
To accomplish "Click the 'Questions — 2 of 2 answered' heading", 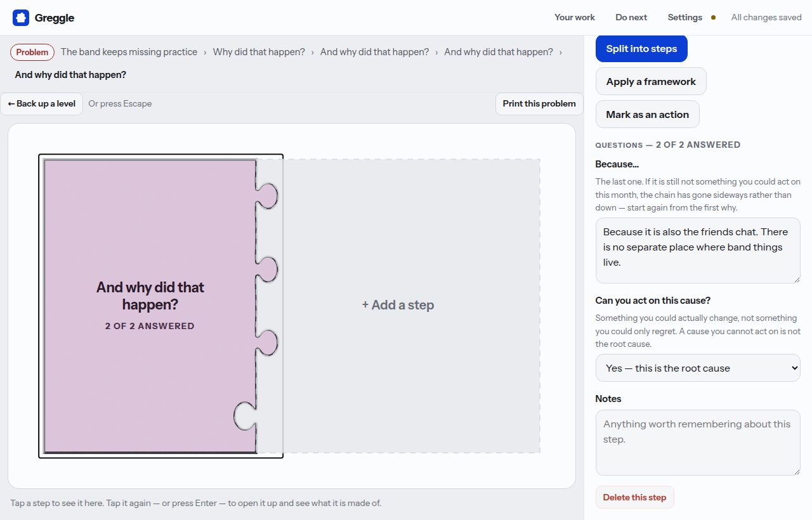I will coord(668,145).
